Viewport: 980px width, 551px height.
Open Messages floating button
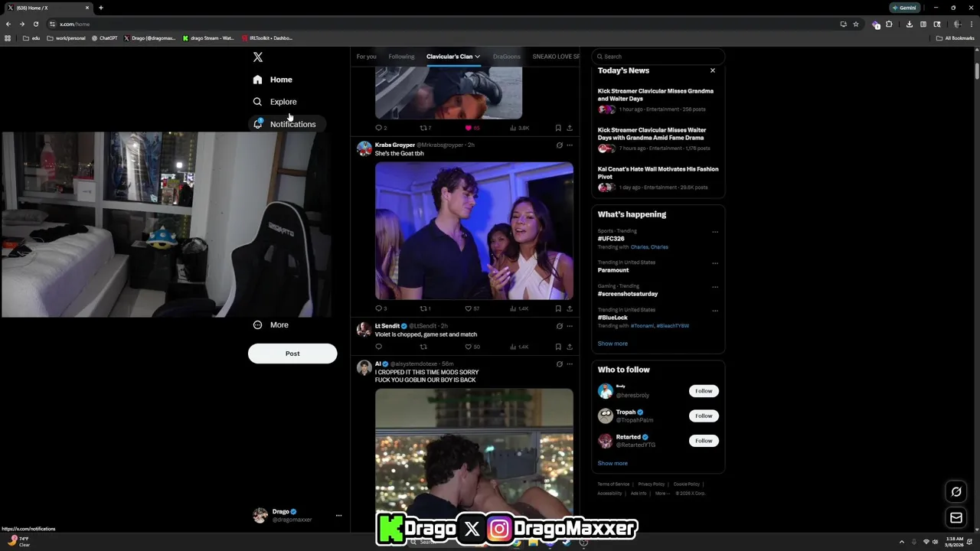tap(956, 518)
